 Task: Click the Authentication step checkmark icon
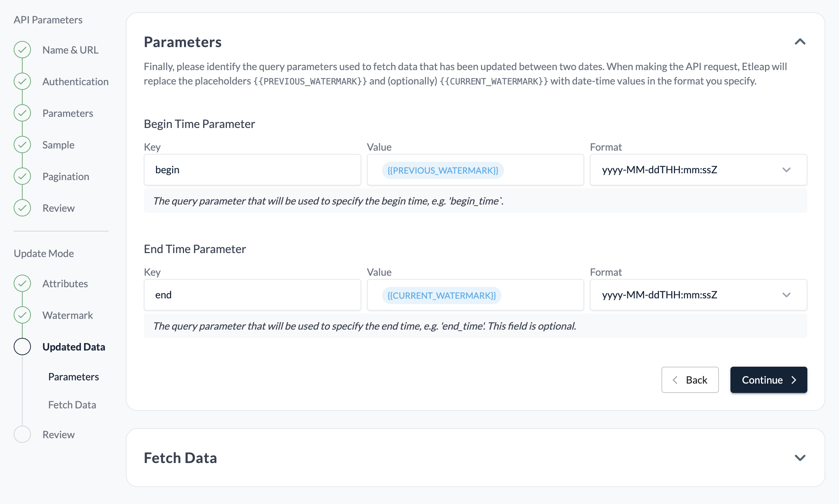click(x=22, y=81)
